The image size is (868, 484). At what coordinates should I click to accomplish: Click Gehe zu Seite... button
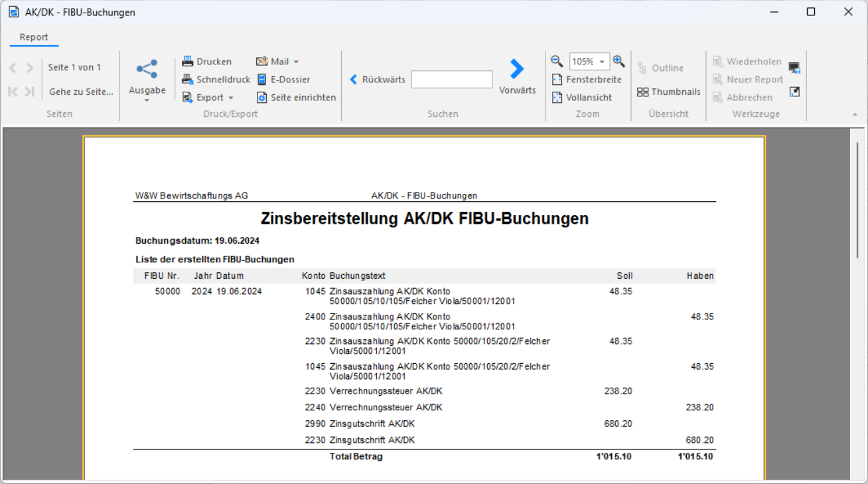(81, 92)
